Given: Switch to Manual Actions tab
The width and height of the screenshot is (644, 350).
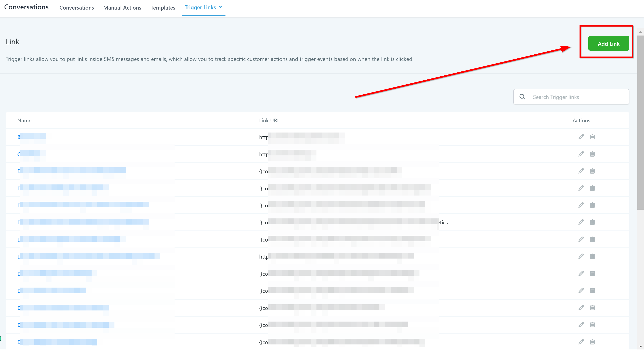Looking at the screenshot, I should [x=122, y=8].
